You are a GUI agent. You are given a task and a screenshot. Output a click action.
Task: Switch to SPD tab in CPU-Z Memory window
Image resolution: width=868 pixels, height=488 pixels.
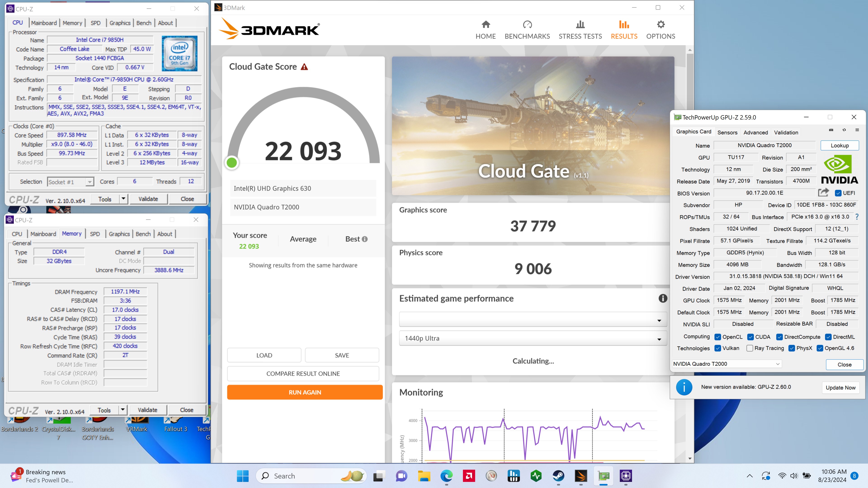coord(95,234)
